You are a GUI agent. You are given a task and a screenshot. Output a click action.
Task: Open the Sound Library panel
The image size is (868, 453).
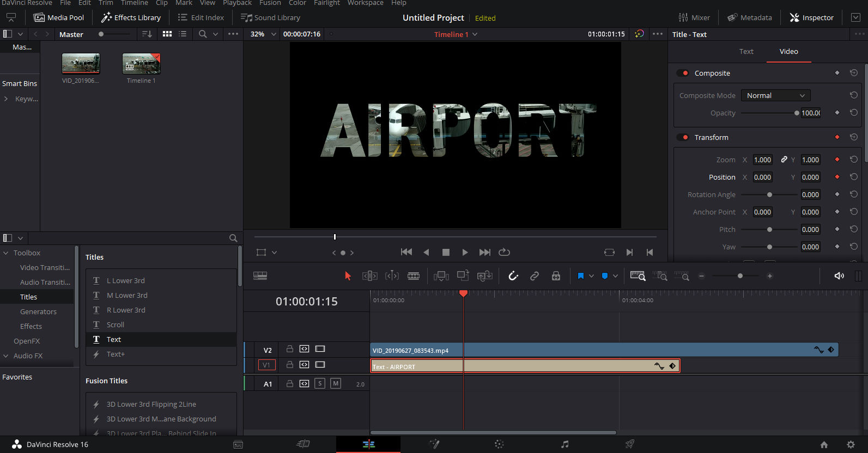pos(270,17)
